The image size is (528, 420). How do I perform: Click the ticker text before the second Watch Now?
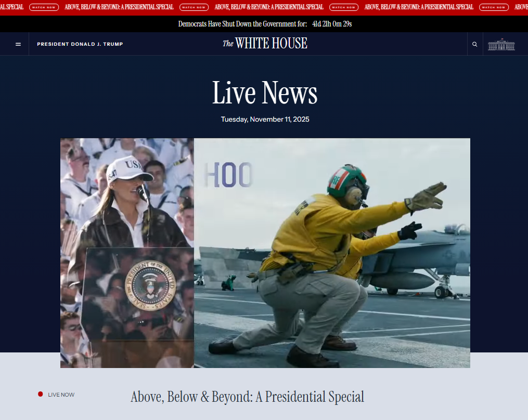click(119, 7)
